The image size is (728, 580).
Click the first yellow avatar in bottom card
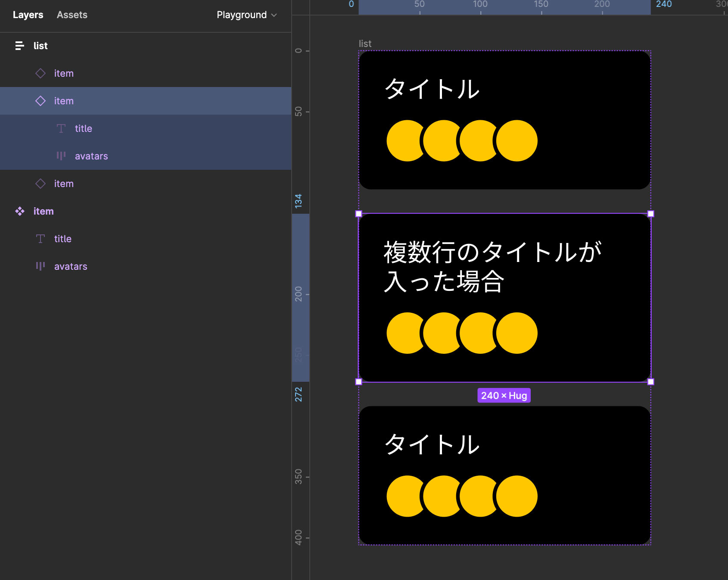coord(404,496)
